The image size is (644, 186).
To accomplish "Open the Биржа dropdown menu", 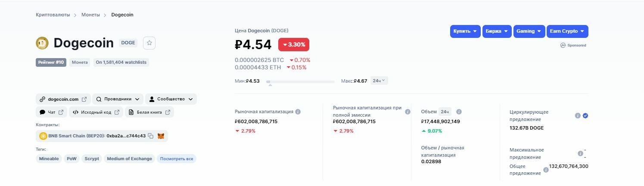I will point(497,31).
